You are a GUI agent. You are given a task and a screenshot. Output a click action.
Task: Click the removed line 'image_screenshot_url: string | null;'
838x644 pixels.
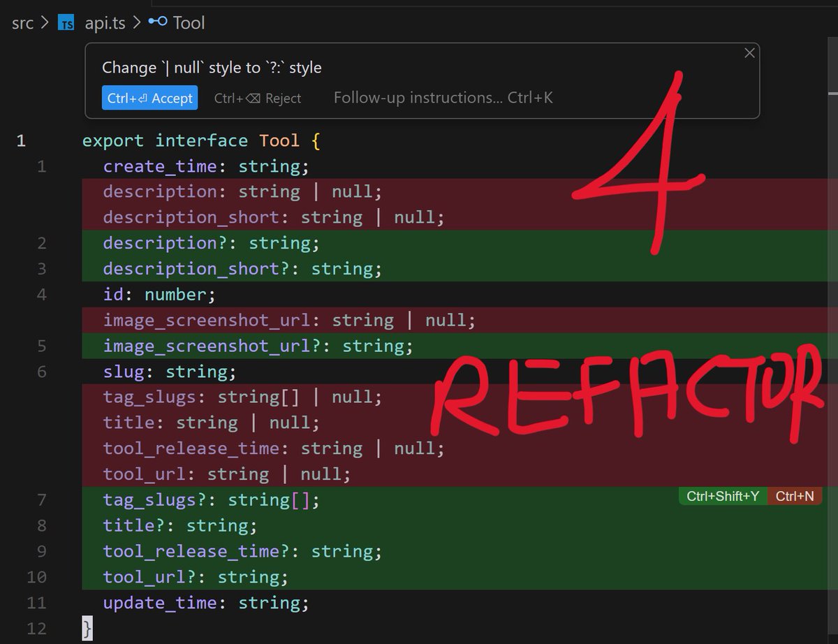click(289, 321)
